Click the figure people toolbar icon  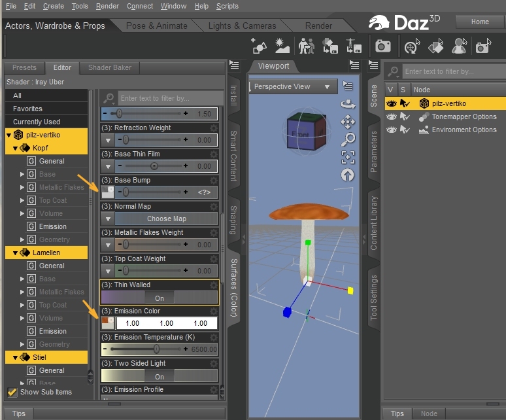tap(306, 46)
